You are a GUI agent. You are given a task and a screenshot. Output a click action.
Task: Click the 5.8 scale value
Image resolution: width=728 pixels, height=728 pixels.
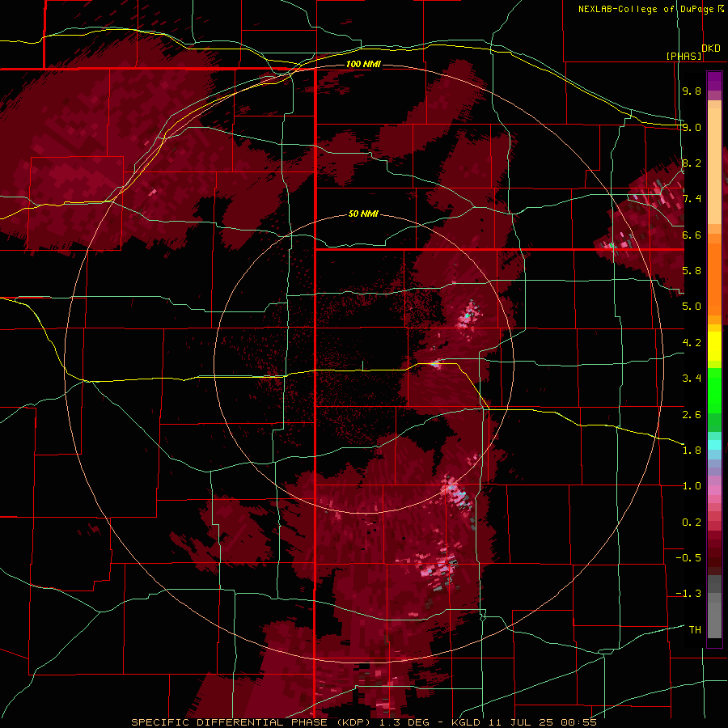[x=692, y=271]
